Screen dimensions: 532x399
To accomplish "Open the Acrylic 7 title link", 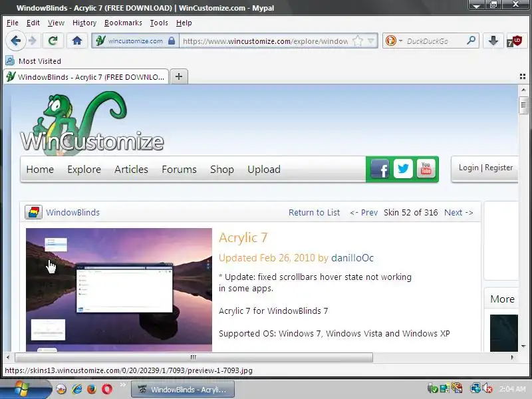I will 243,238.
